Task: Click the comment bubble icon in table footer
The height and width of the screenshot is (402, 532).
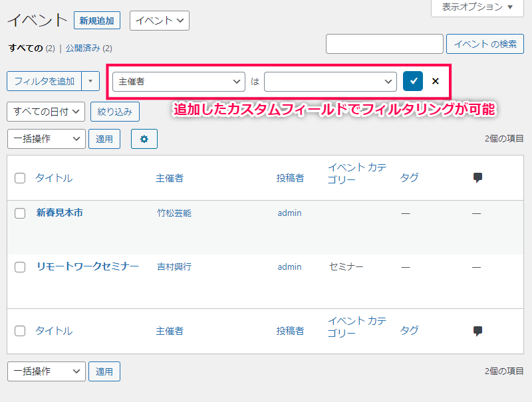Action: pos(477,331)
